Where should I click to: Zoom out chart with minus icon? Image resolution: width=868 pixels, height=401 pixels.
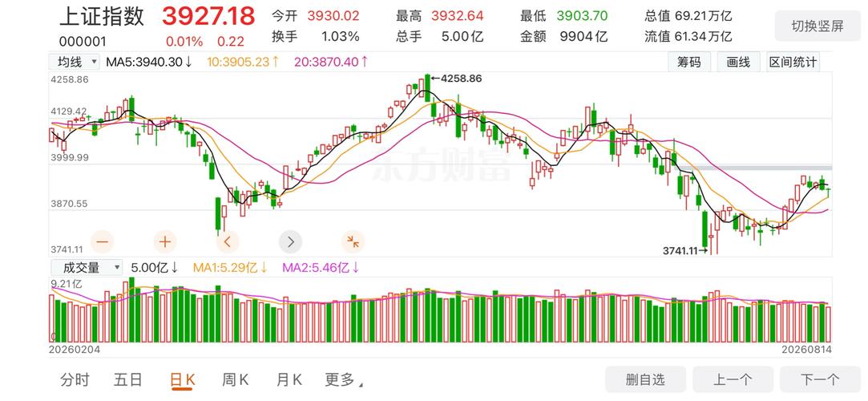pyautogui.click(x=103, y=241)
